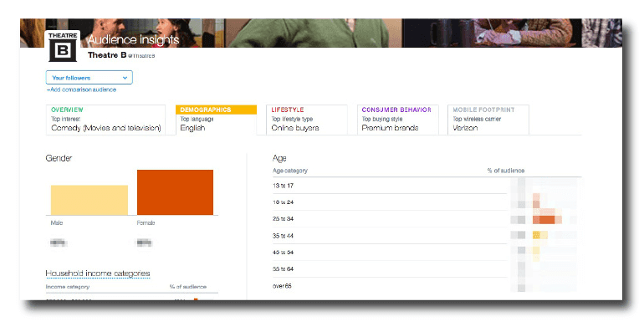Click the Female gender bar
The width and height of the screenshot is (644, 327).
176,192
